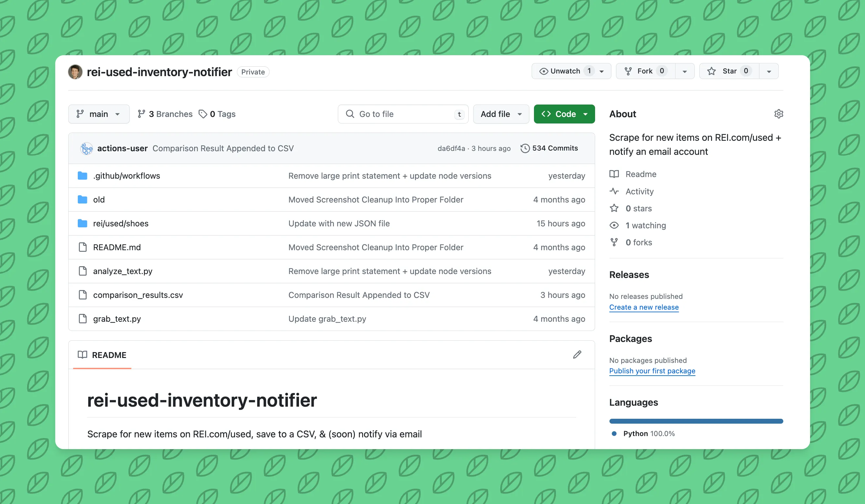Expand Star lists dropdown arrow

click(769, 71)
